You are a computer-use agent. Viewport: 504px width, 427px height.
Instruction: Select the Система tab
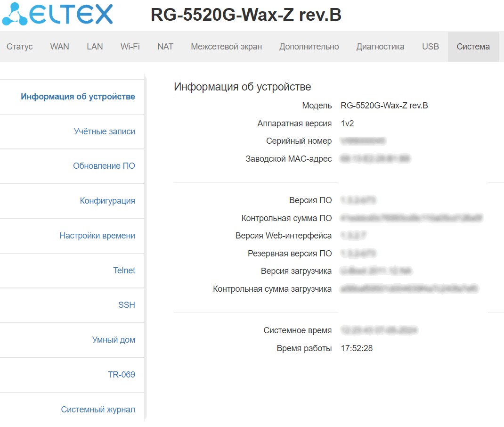click(x=473, y=47)
